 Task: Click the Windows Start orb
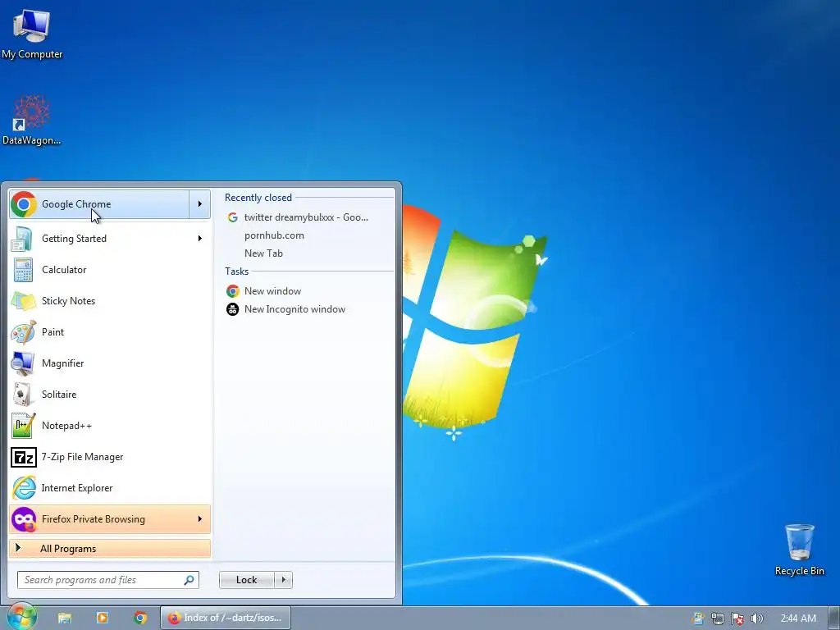pos(22,617)
